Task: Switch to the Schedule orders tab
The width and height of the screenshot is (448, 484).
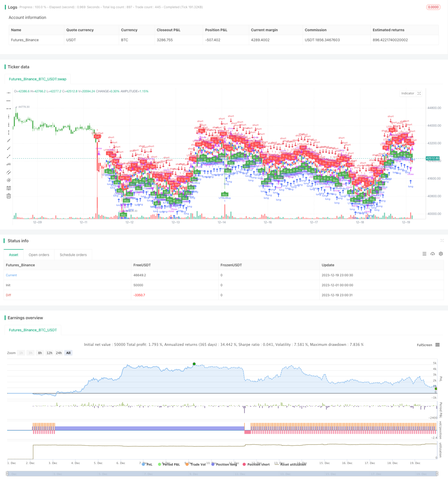Action: [x=73, y=255]
